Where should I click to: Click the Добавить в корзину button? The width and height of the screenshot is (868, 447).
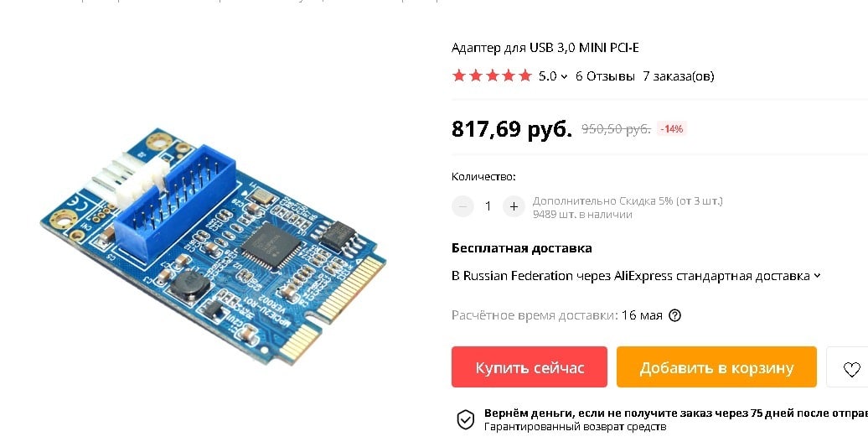(716, 367)
